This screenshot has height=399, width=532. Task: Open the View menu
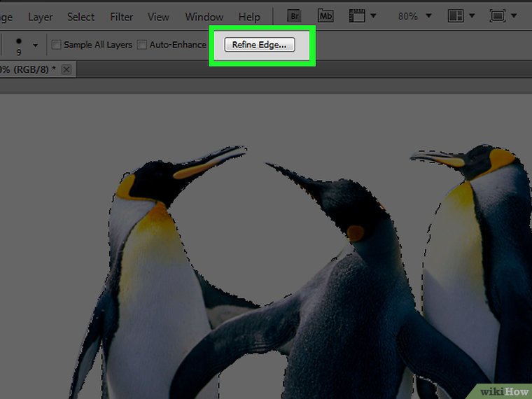tap(158, 16)
